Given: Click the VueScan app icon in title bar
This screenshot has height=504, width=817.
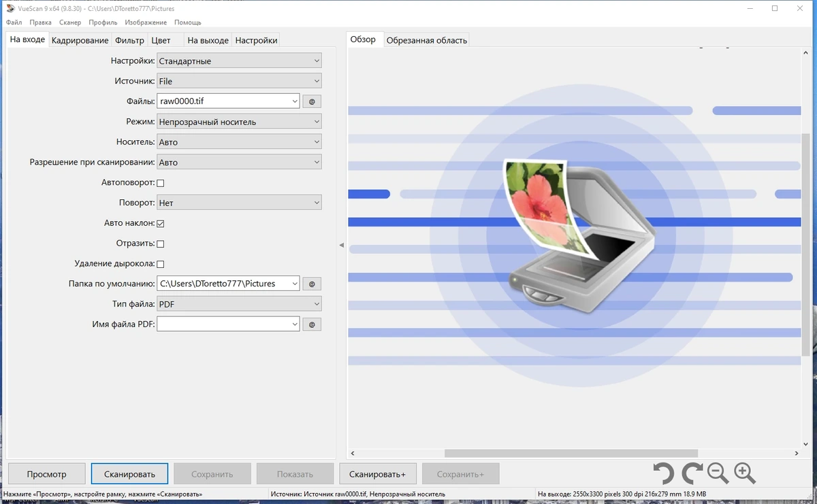Looking at the screenshot, I should [x=10, y=8].
